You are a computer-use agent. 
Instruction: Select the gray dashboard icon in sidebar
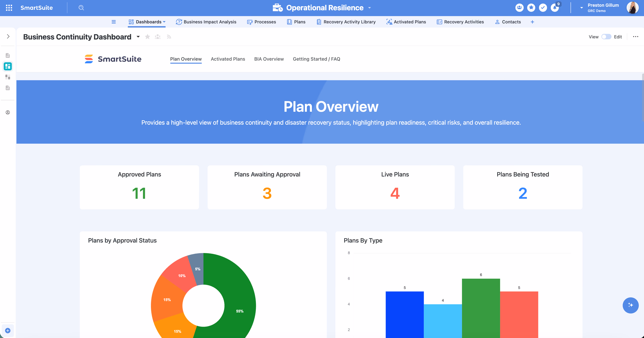click(8, 77)
